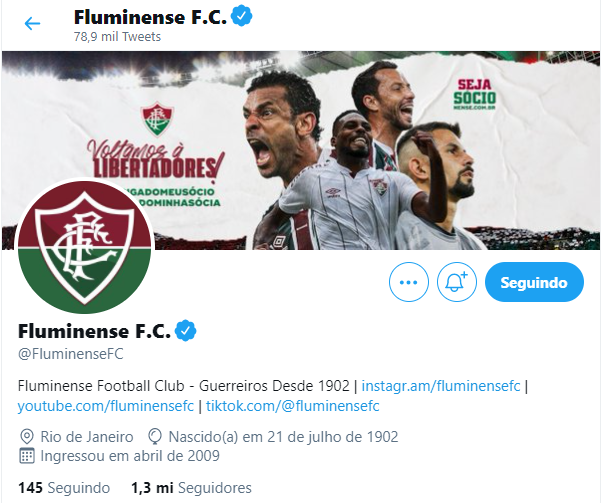Click the verified badge in the top header
Screen dimensions: 604x503
242,16
